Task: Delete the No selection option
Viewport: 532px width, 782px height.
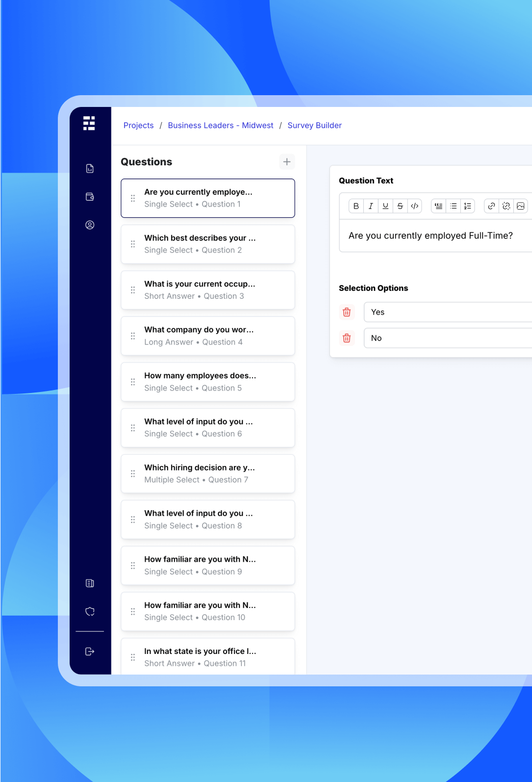Action: tap(347, 338)
